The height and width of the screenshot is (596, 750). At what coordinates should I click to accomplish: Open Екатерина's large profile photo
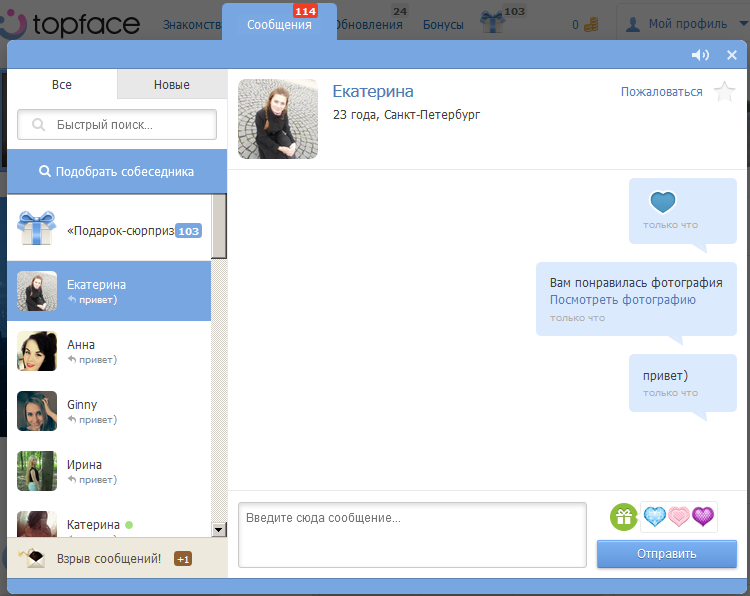pos(278,119)
